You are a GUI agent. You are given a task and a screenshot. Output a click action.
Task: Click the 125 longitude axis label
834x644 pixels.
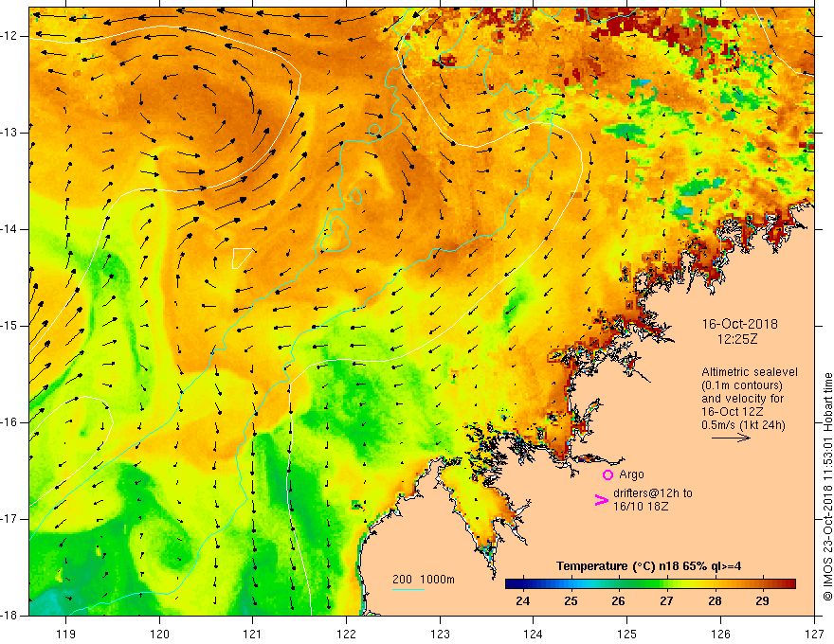tap(627, 634)
